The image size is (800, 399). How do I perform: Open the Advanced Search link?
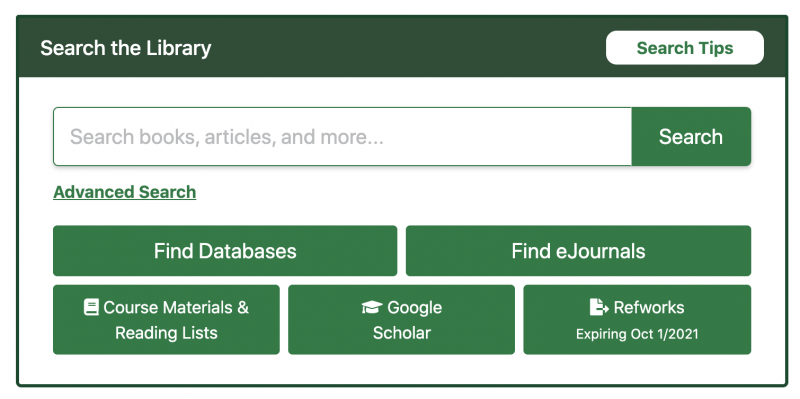[124, 192]
